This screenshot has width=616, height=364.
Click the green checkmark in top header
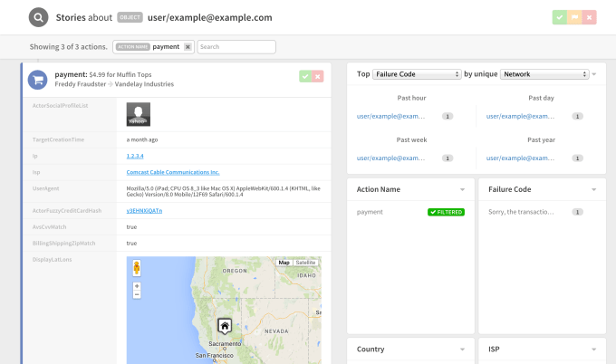pyautogui.click(x=560, y=17)
